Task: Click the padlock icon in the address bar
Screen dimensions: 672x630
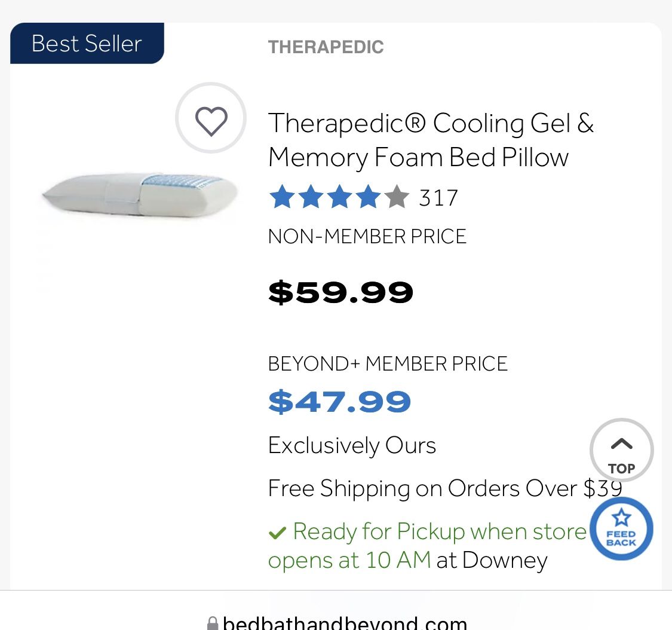Action: [213, 623]
